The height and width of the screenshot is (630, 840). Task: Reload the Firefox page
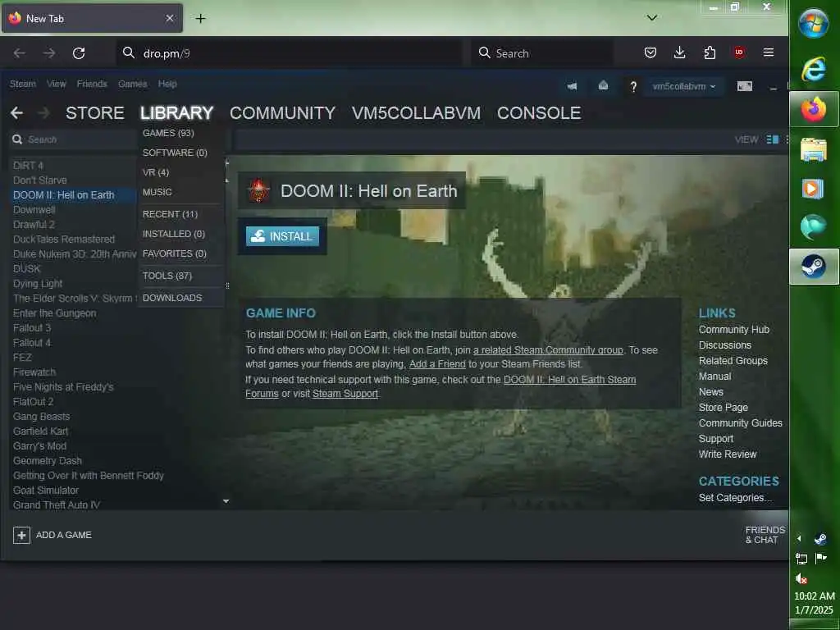[79, 53]
